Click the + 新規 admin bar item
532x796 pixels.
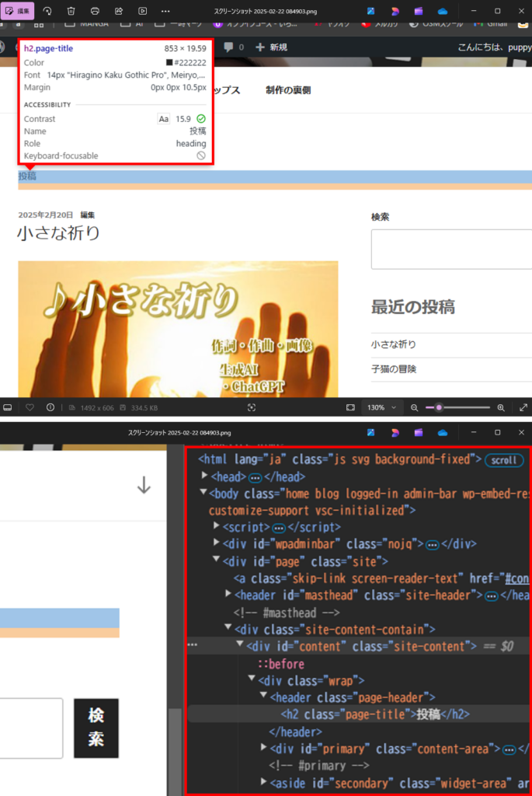[x=271, y=47]
